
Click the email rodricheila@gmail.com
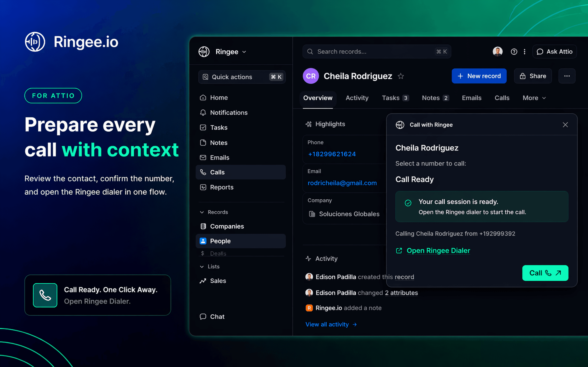[x=342, y=183]
